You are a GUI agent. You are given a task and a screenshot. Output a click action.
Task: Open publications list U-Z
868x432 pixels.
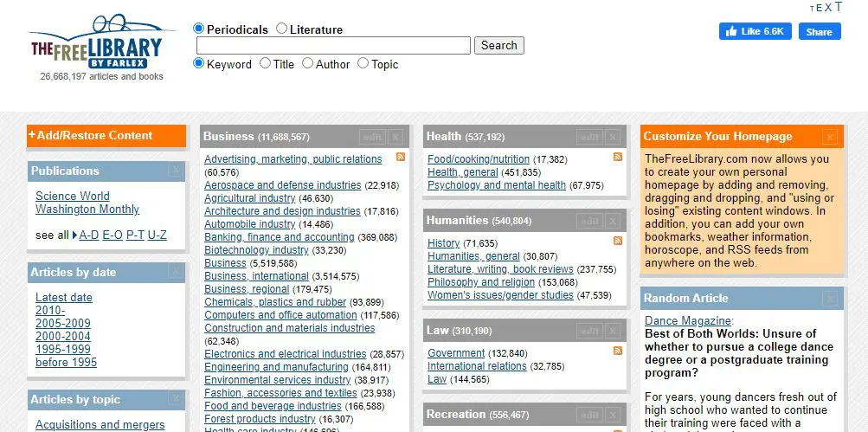pyautogui.click(x=158, y=235)
